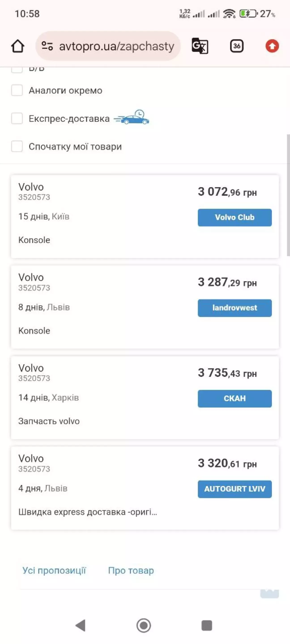Open recent apps square button
This screenshot has height=644, width=290.
click(207, 625)
